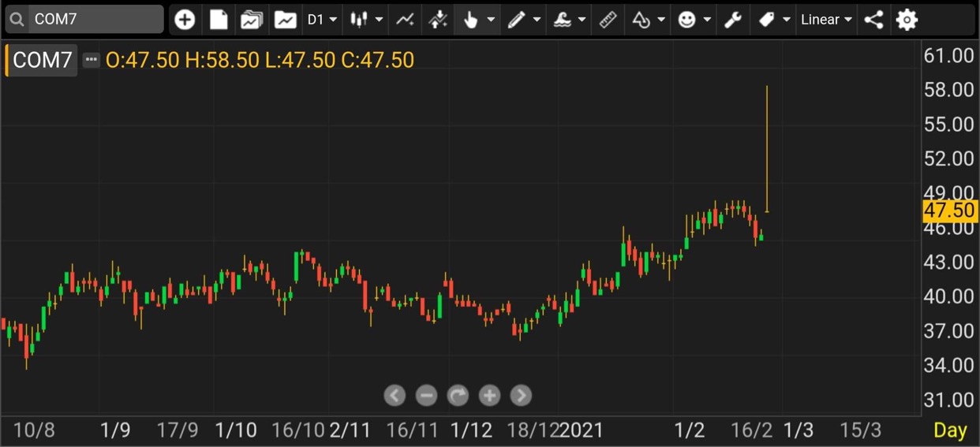Share the chart via share icon
Image resolution: width=980 pixels, height=447 pixels.
(x=873, y=20)
